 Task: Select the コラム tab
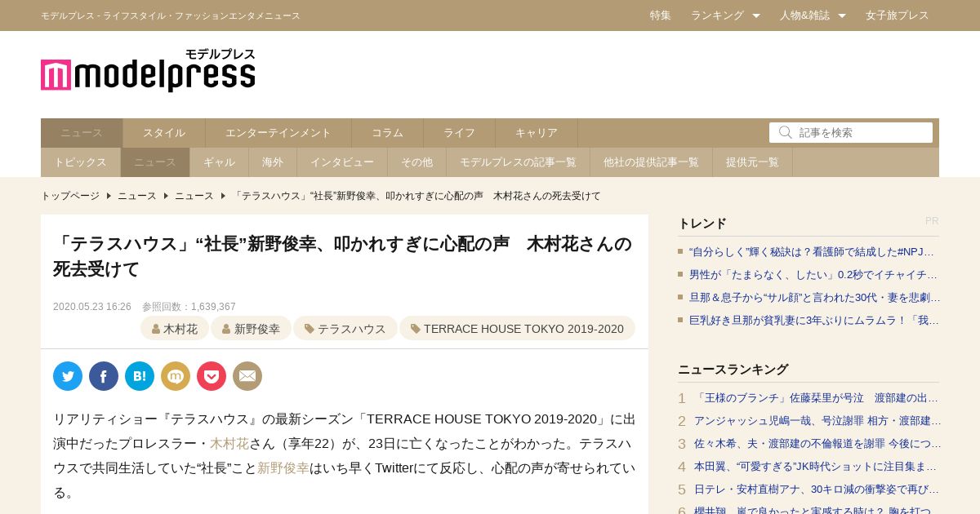tap(388, 133)
